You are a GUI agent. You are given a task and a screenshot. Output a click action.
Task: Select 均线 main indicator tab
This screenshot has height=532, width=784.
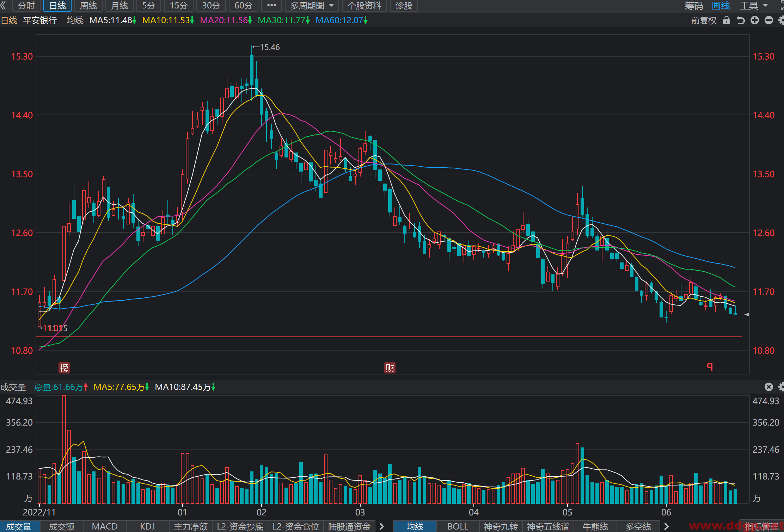[415, 526]
